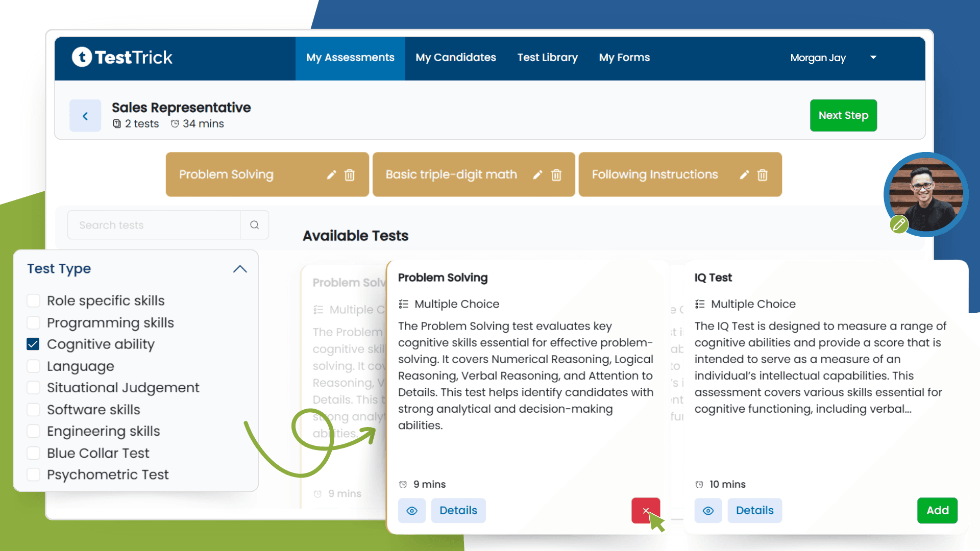
Task: Delete the Following Instructions test
Action: 762,174
